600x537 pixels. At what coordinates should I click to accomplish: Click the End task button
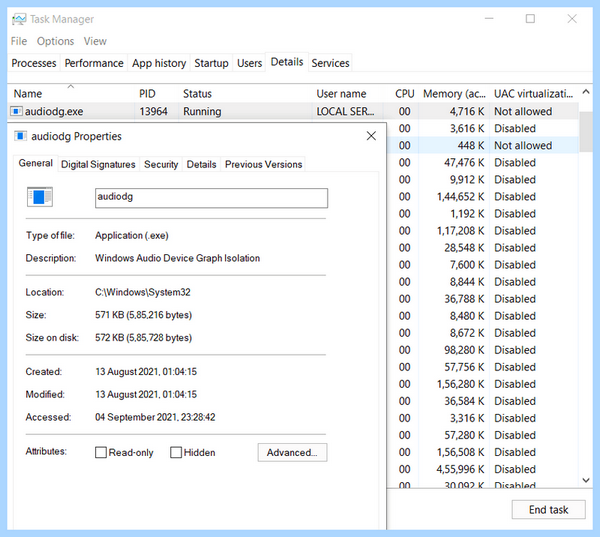click(548, 510)
